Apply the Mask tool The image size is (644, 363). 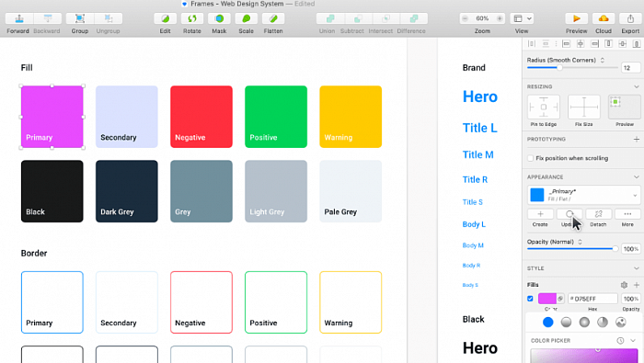[x=219, y=18]
